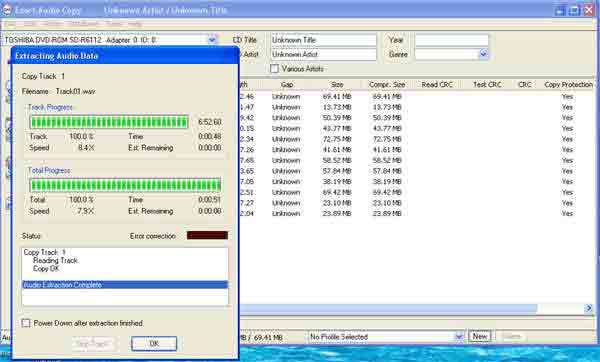
Task: Select the Audio Extraction Complete log line
Action: 125,285
